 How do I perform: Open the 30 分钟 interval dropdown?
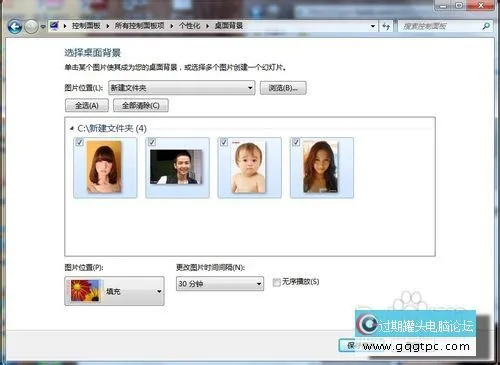(220, 284)
